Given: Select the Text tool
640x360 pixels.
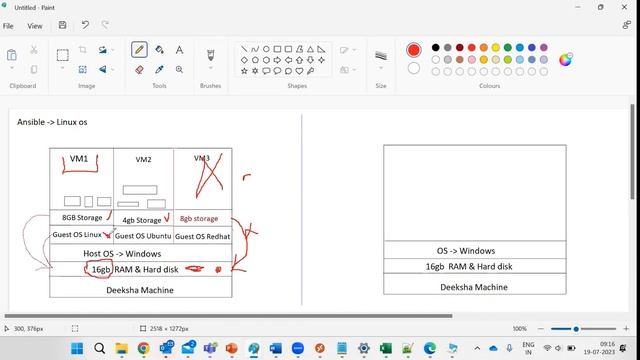Looking at the screenshot, I should [179, 50].
